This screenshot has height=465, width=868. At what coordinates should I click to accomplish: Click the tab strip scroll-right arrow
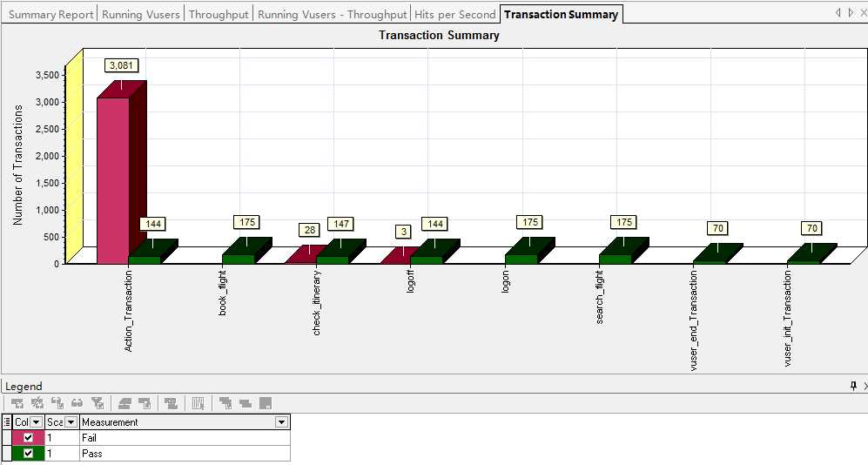pos(851,12)
